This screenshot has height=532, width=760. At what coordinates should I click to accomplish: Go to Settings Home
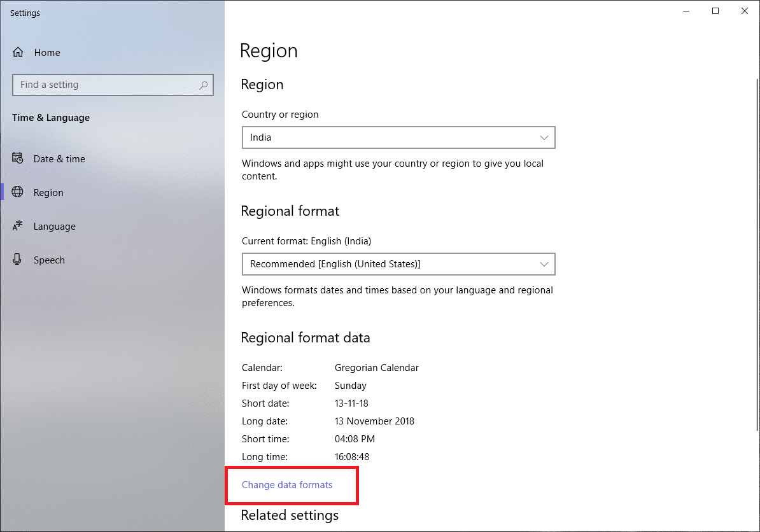113,52
